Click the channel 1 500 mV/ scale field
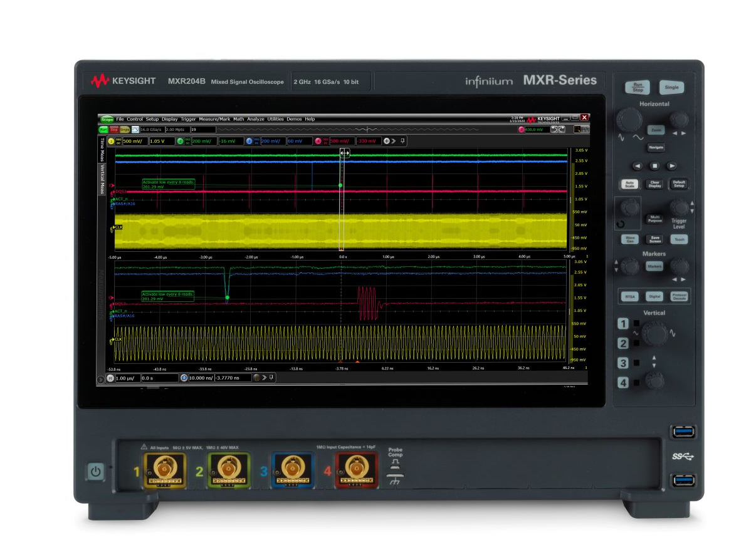756x560 pixels. (134, 142)
